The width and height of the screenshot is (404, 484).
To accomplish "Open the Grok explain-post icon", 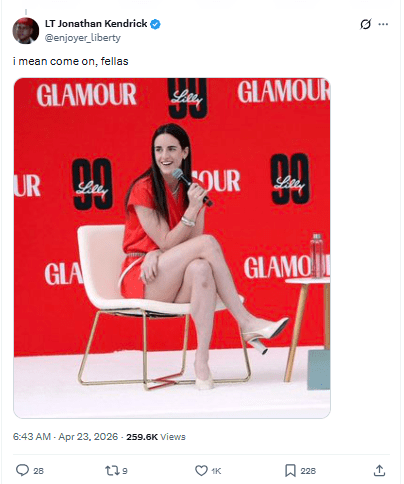I will 366,24.
